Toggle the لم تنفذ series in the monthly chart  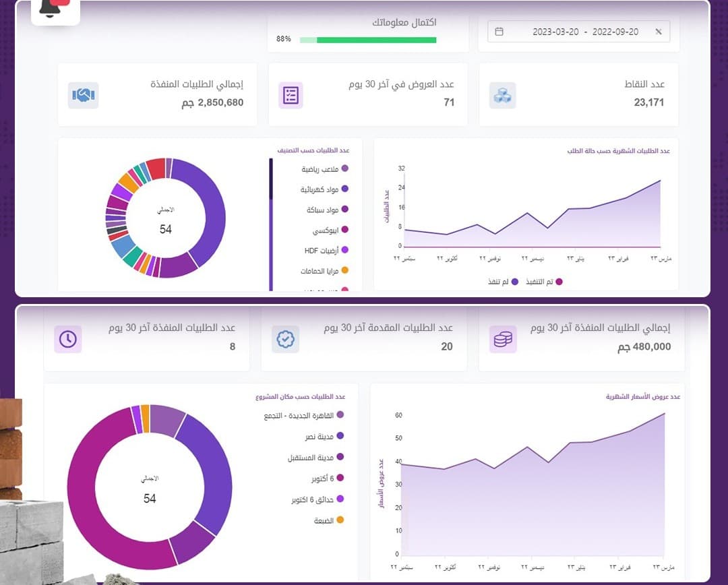tap(504, 282)
